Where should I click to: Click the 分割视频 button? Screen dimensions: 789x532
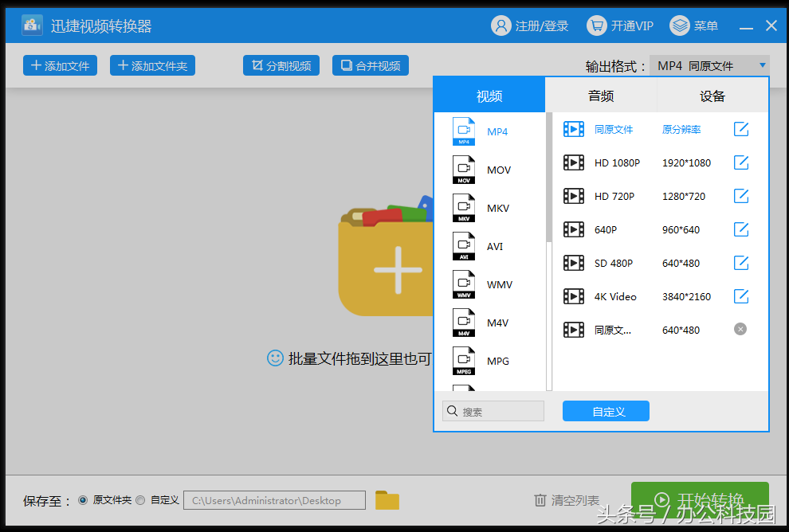pyautogui.click(x=281, y=65)
